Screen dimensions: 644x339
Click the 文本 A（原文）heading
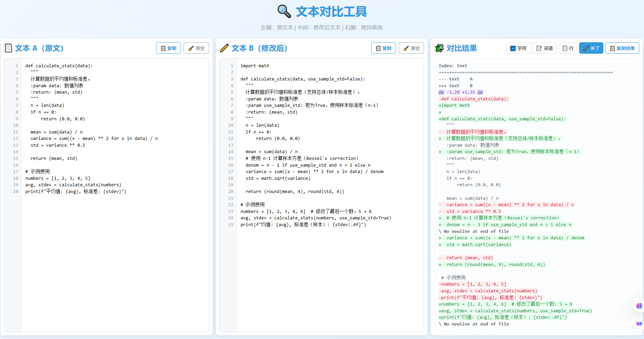[x=40, y=48]
